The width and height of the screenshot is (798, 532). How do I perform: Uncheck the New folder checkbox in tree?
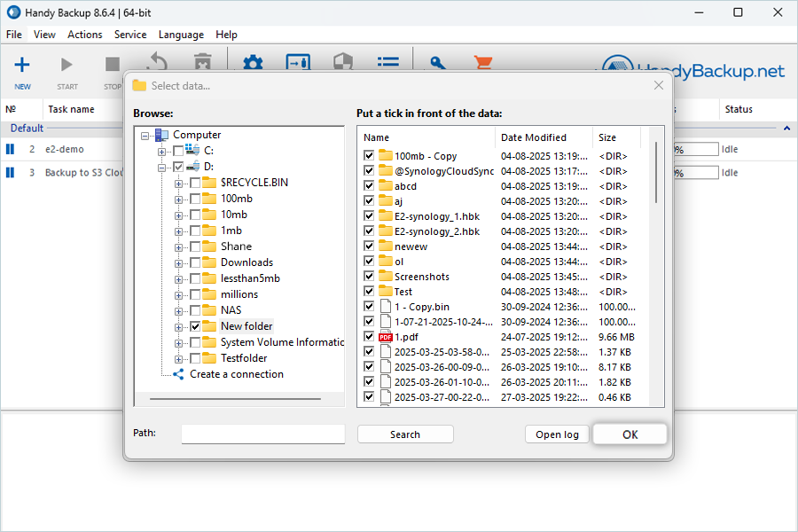point(195,326)
